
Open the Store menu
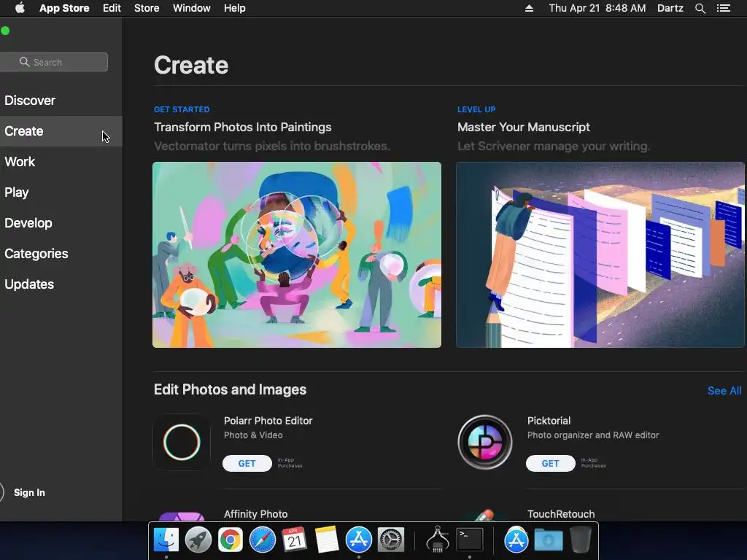tap(147, 8)
